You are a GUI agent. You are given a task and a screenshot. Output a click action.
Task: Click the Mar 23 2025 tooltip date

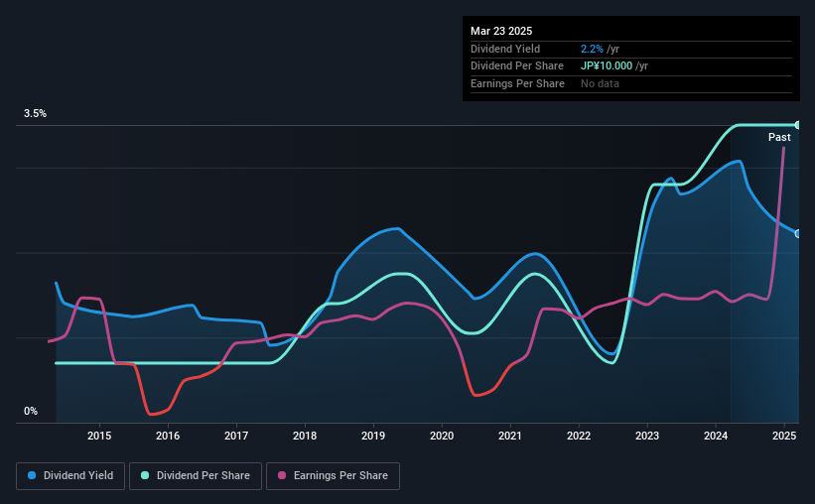(x=501, y=31)
